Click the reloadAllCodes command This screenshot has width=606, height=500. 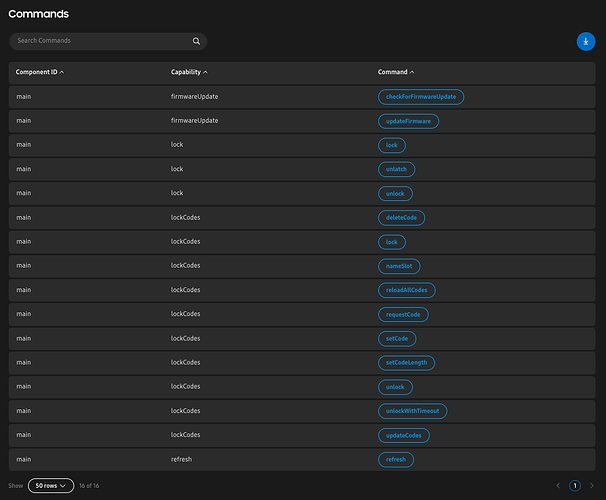click(407, 290)
